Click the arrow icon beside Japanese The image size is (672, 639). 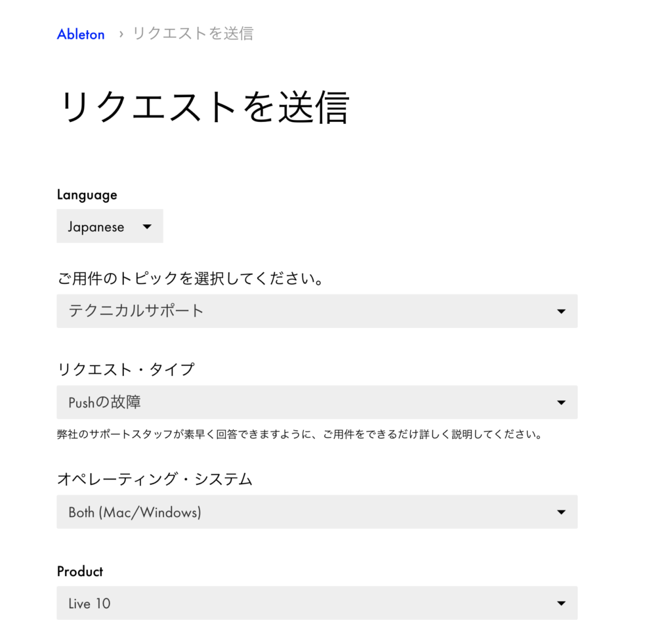tap(147, 226)
